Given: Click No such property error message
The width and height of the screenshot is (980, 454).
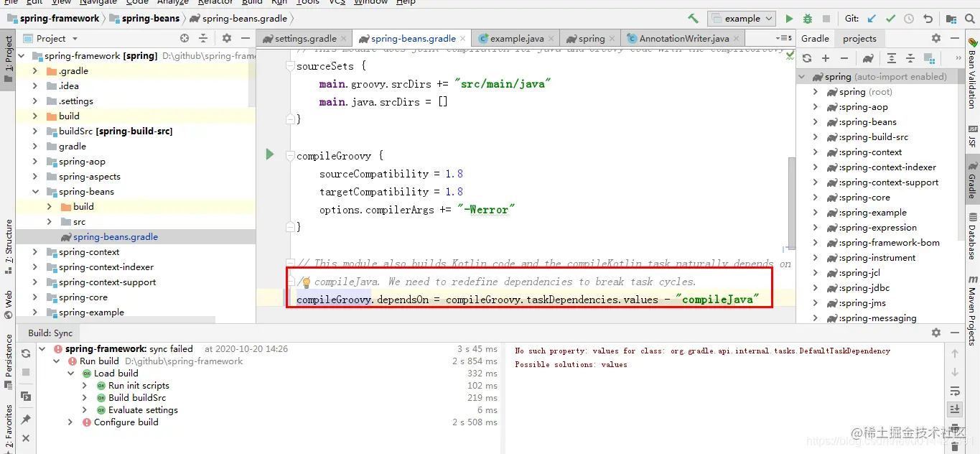Looking at the screenshot, I should tap(702, 351).
